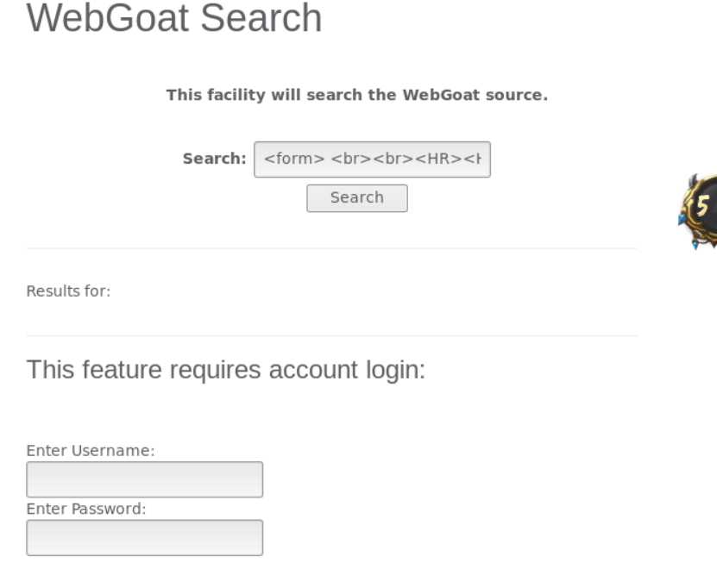Click the gold badge showing number 5

tap(698, 211)
